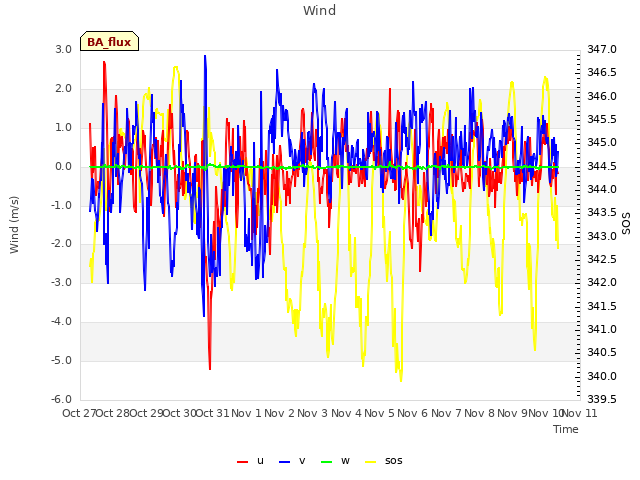Click the 2.0 left axis value
640x480 pixels.
click(x=64, y=88)
